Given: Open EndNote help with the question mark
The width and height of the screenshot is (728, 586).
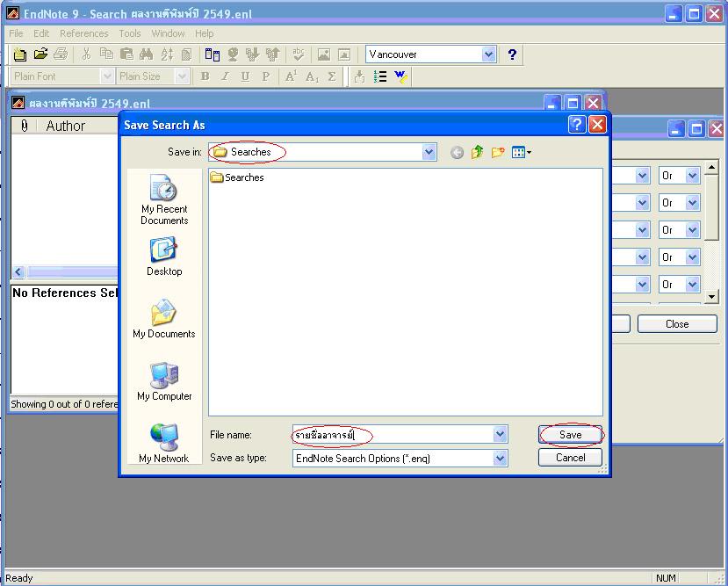Looking at the screenshot, I should 512,54.
